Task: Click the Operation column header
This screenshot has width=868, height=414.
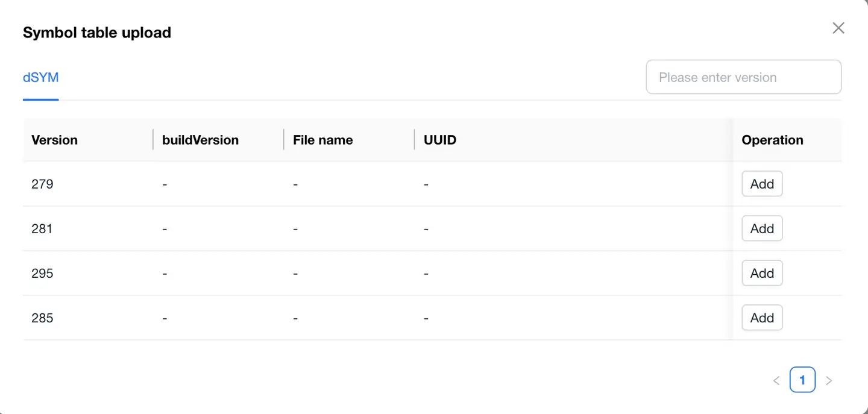Action: [x=772, y=140]
